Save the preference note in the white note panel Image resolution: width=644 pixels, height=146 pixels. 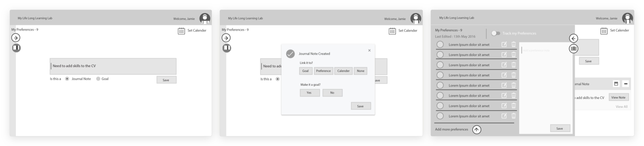(x=560, y=128)
